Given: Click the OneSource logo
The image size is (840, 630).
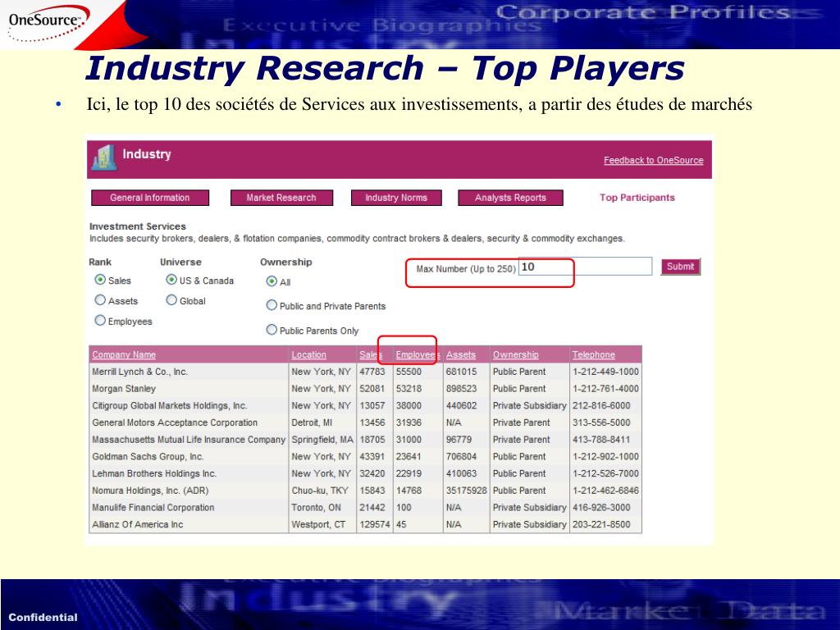Looking at the screenshot, I should pos(47,22).
